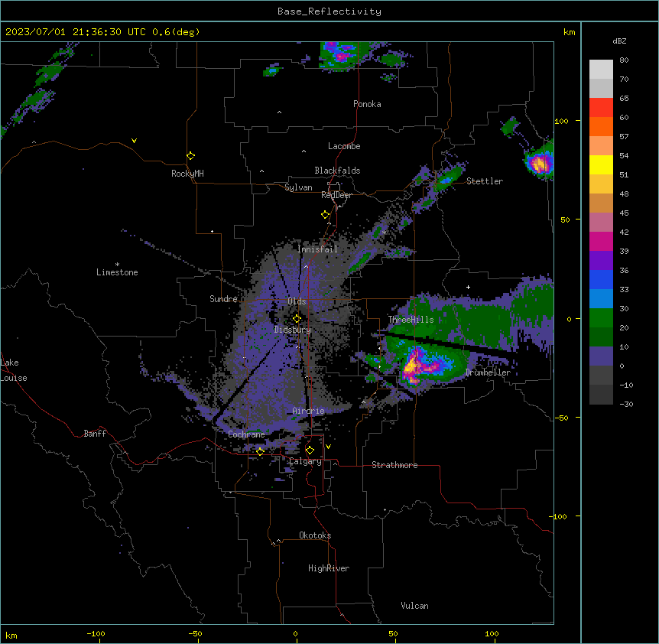The width and height of the screenshot is (659, 644).
Task: Click the Base_Reflectivity title text
Action: point(329,11)
